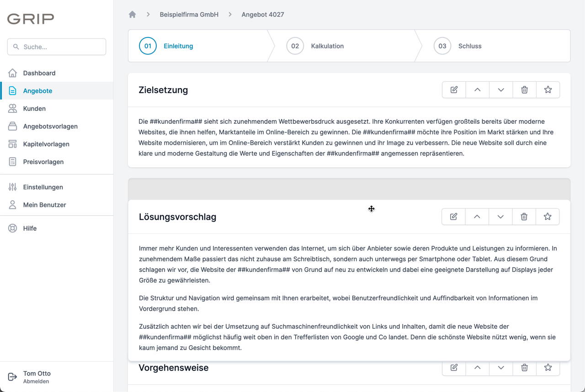
Task: Toggle the star on the Zielsetzung section
Action: tap(548, 90)
